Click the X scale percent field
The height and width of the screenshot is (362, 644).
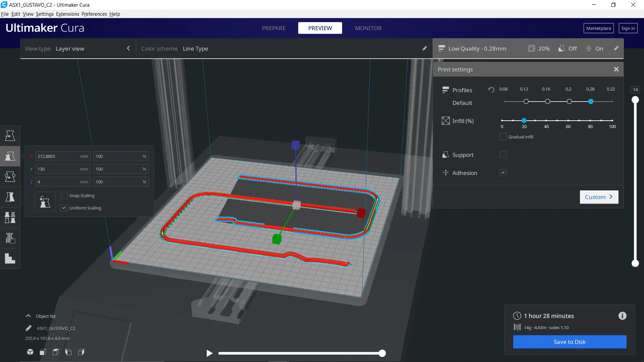(121, 156)
